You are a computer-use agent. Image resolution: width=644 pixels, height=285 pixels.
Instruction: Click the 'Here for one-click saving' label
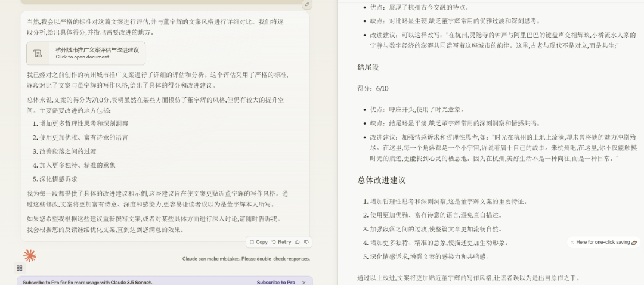point(603,242)
